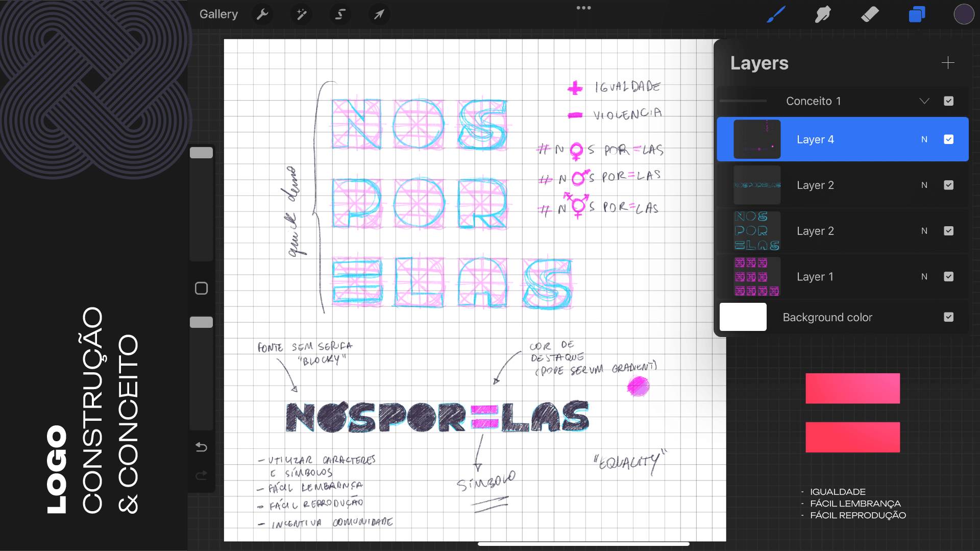980x551 pixels.
Task: Select the Selection S-shaped tool
Action: point(340,14)
